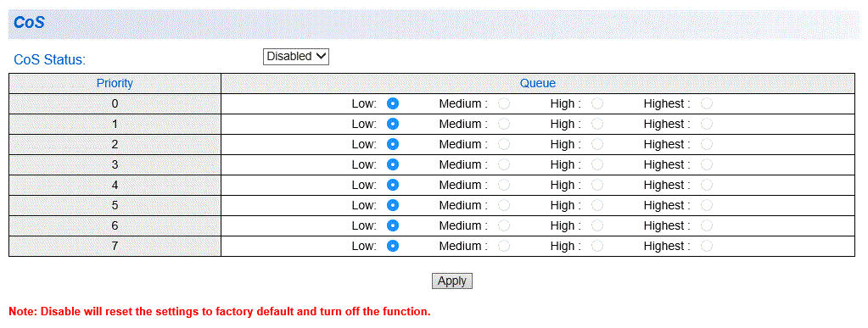The height and width of the screenshot is (328, 868).
Task: Set priority 4 queue to Highest
Action: click(706, 185)
